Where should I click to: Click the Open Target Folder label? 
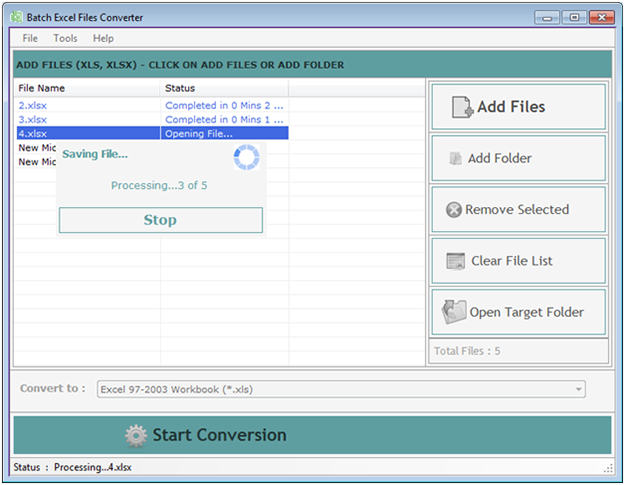pos(527,312)
